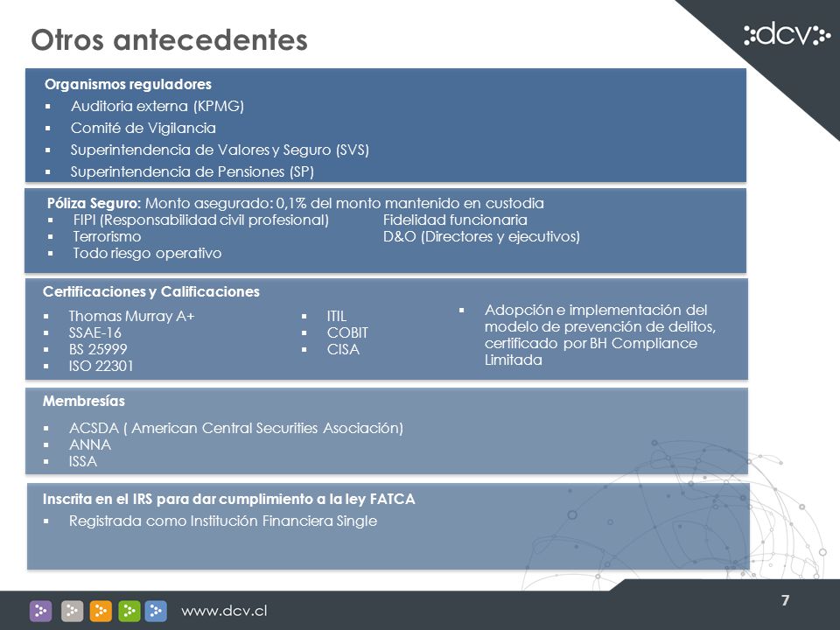Select the 'COBIT' bullet

pos(347,332)
